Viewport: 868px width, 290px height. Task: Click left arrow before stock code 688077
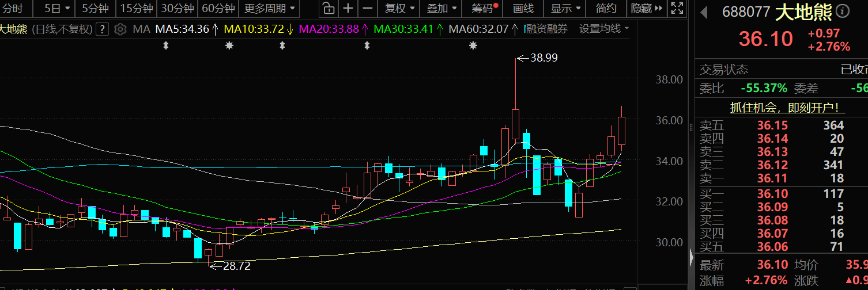click(704, 12)
